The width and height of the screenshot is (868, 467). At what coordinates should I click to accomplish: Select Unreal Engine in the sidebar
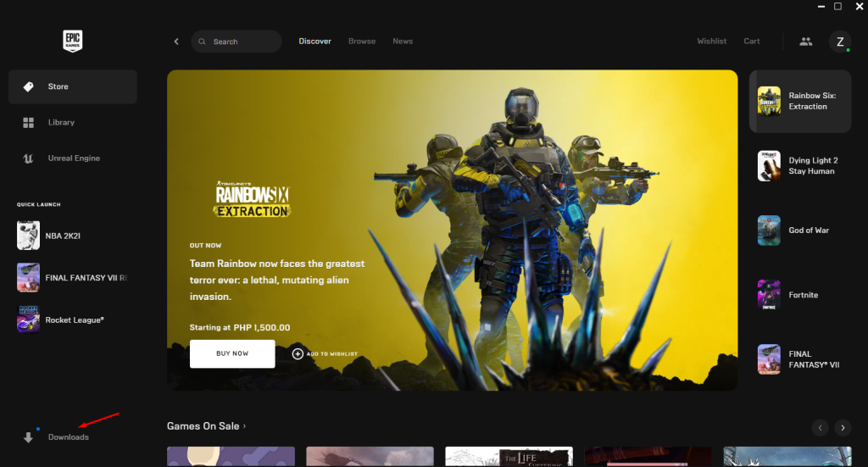coord(73,158)
